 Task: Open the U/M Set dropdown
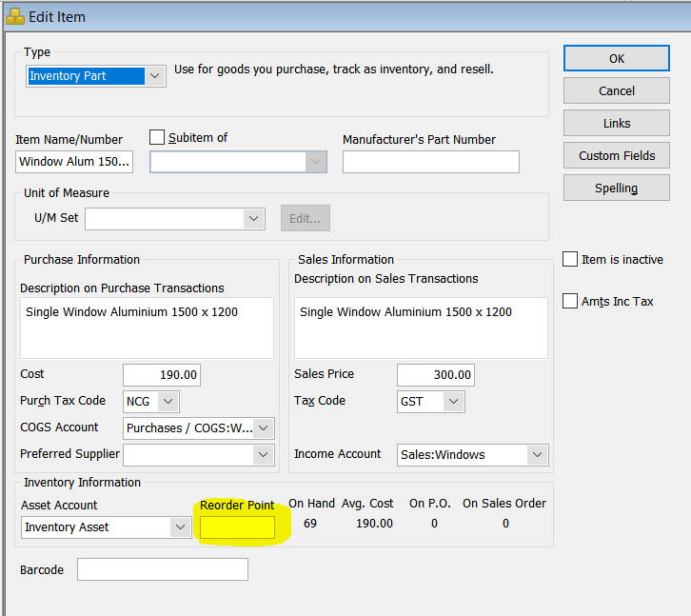[175, 219]
